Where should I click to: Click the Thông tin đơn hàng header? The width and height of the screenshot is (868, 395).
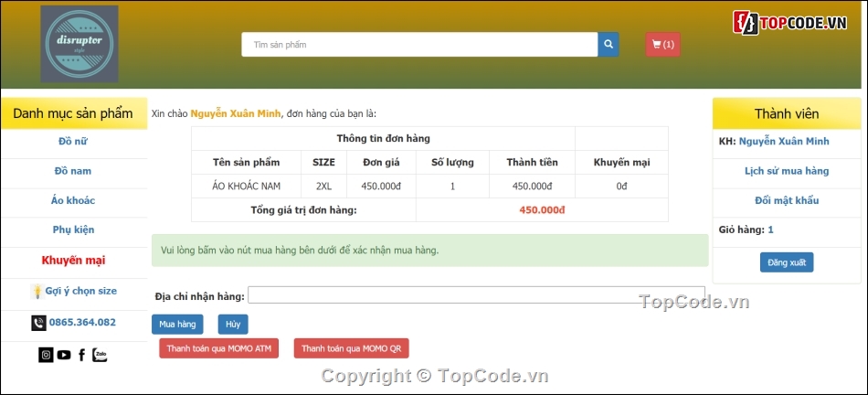point(383,138)
